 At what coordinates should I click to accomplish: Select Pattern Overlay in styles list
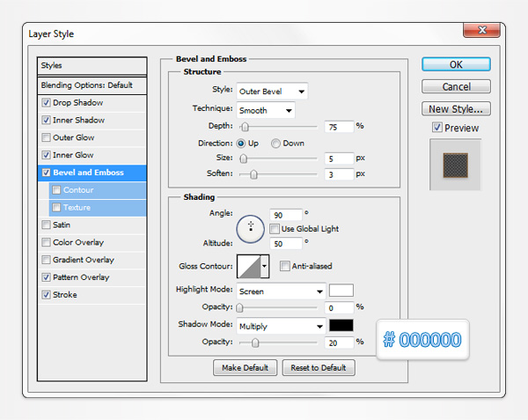(83, 277)
